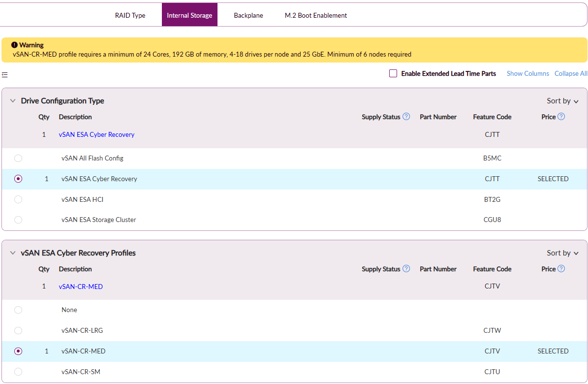Open the Supply Status help icon in Cyber Recovery Profiles
588x384 pixels.
click(x=406, y=268)
